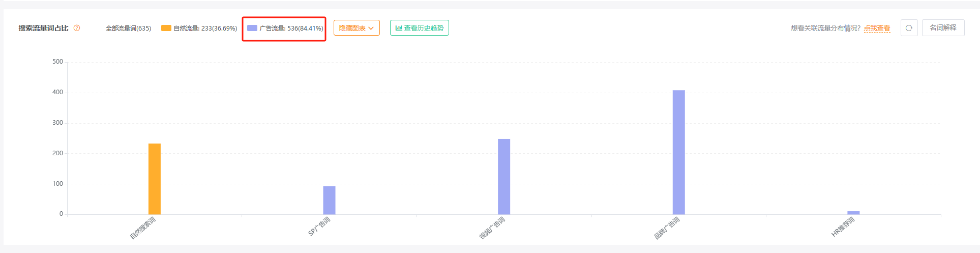Click the 查看历史趋势 button
The width and height of the screenshot is (980, 253).
click(x=420, y=28)
